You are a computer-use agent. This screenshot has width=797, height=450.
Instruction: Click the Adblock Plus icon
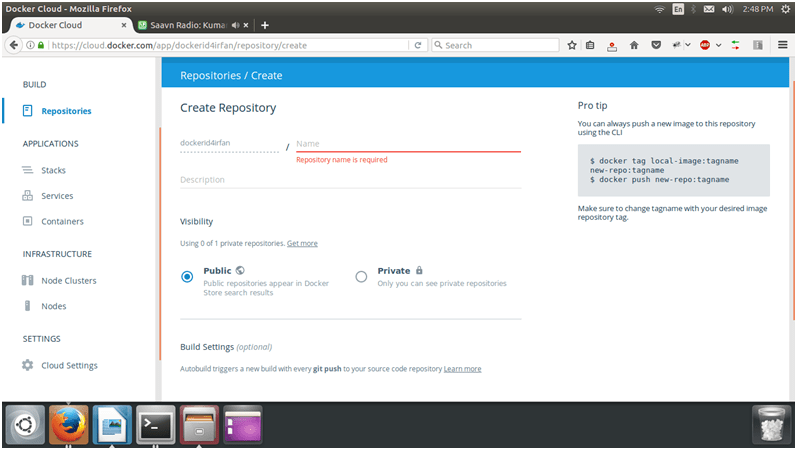tap(704, 45)
